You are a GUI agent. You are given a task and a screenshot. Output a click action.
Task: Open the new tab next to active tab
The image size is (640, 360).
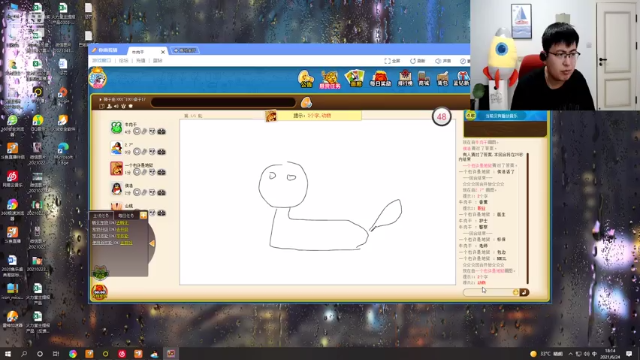185,51
